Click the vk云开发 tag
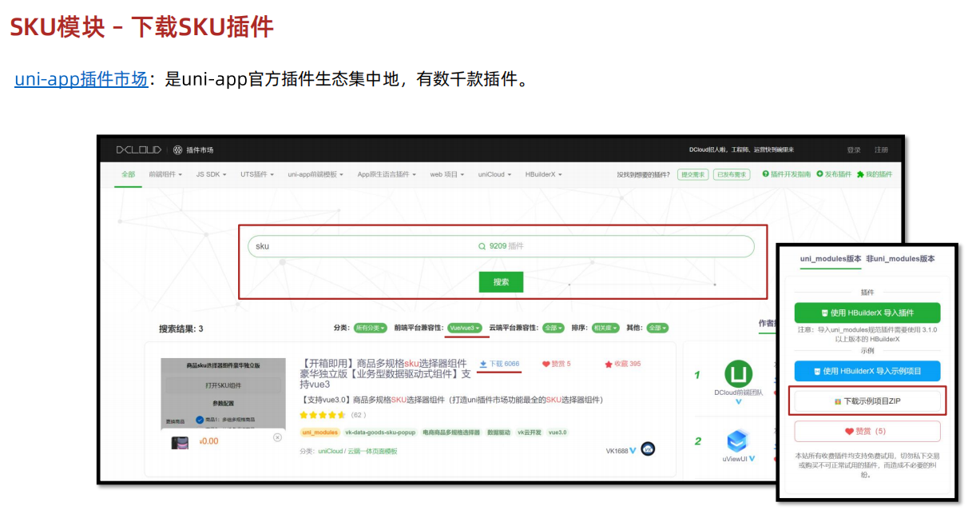The image size is (980, 514). pos(529,432)
